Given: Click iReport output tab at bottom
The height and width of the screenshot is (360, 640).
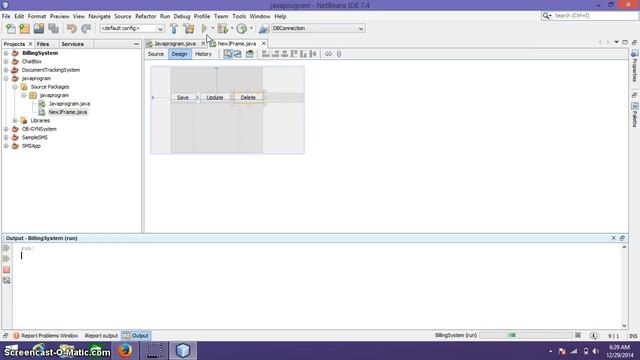Looking at the screenshot, I should 101,336.
